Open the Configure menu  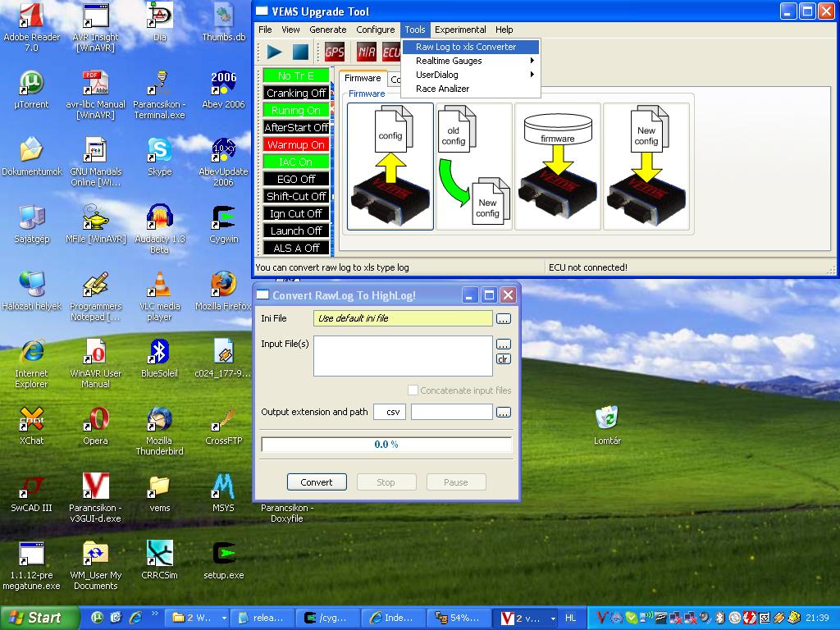(376, 30)
